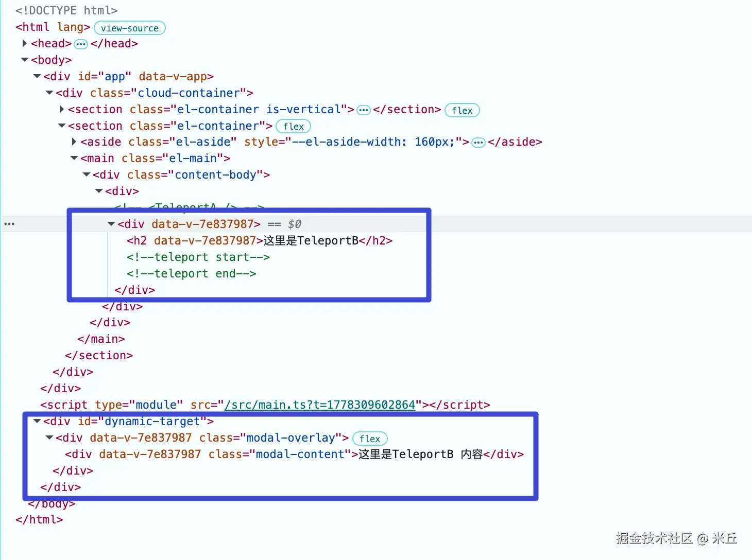The height and width of the screenshot is (560, 752).
Task: Expand the el-container is-vertical section
Action: pyautogui.click(x=62, y=109)
